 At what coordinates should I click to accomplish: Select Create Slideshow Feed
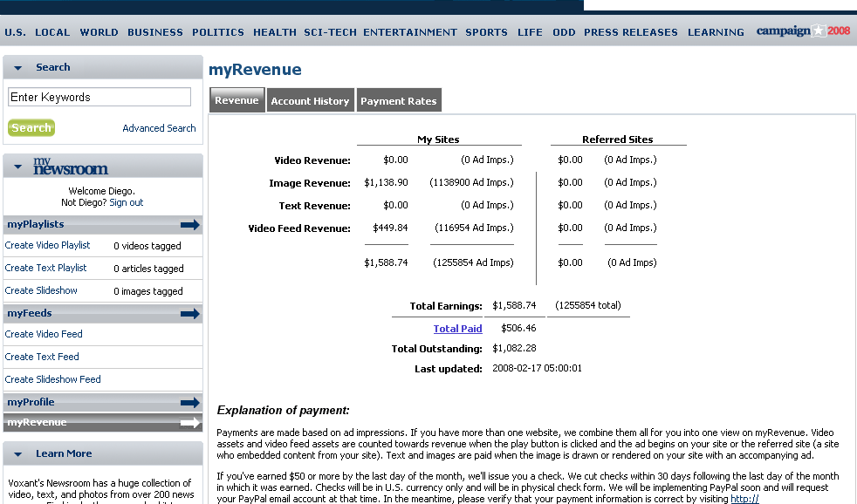pos(52,379)
